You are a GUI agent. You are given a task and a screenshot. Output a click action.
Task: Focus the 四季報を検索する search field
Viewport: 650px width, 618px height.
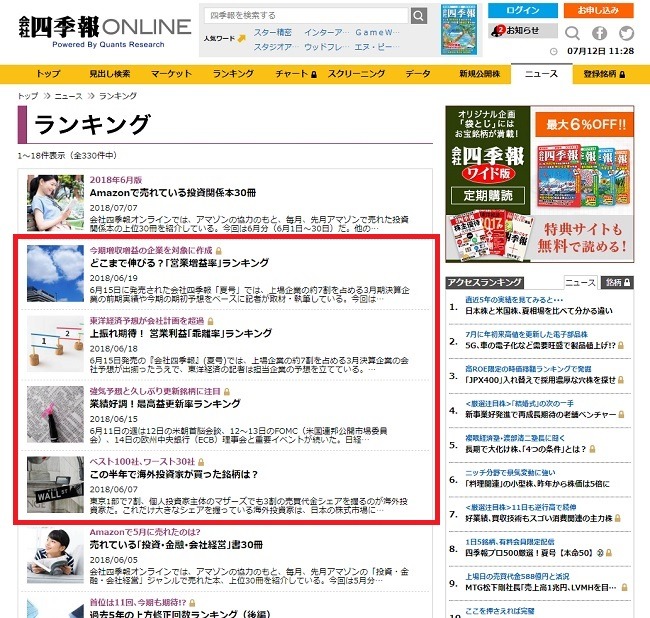pyautogui.click(x=306, y=16)
